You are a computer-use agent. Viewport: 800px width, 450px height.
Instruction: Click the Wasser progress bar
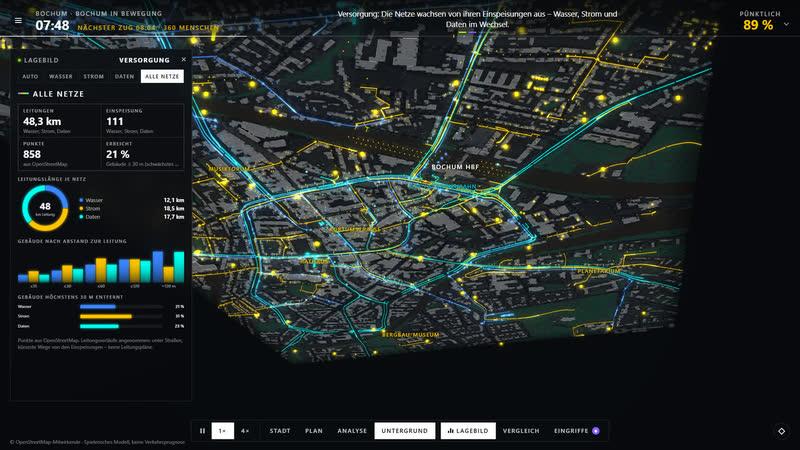point(121,307)
